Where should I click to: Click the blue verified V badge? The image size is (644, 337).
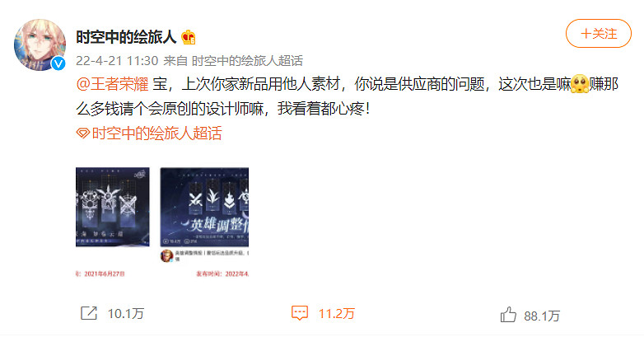click(x=58, y=63)
